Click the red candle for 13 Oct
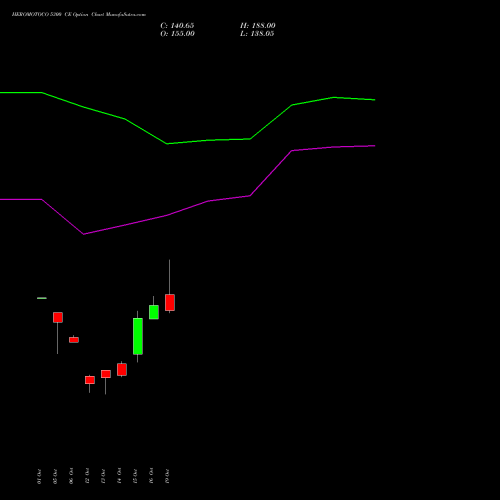The width and height of the screenshot is (500, 500). [x=106, y=374]
